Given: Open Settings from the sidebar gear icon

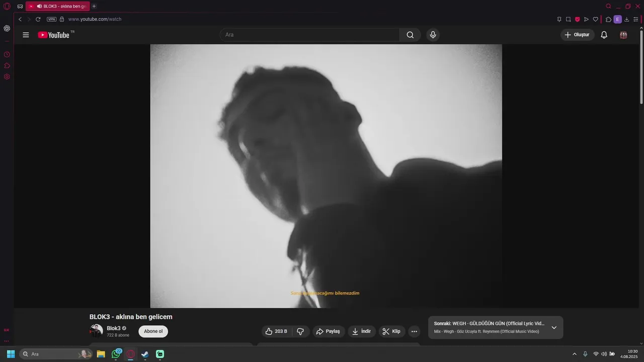Looking at the screenshot, I should 7,77.
